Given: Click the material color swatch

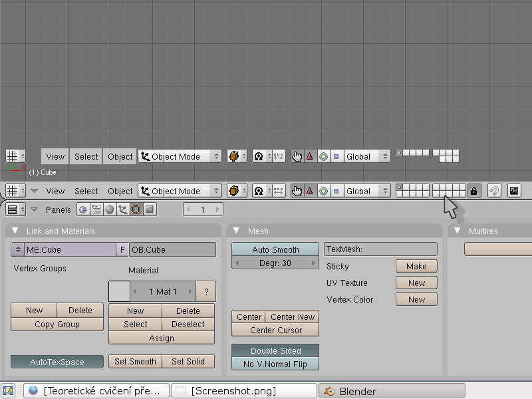Looking at the screenshot, I should click(119, 291).
